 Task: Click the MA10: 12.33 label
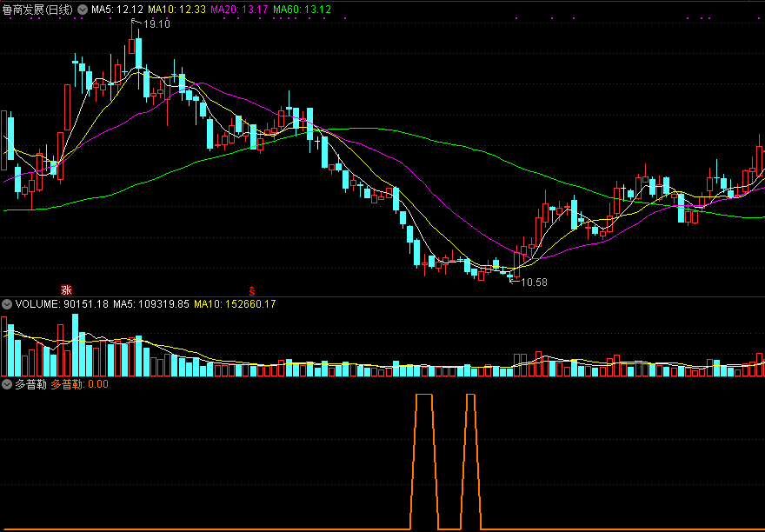click(176, 10)
